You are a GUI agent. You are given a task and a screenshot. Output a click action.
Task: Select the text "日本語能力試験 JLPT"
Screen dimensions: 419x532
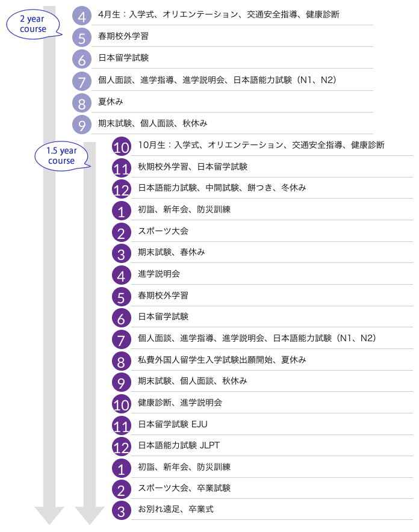point(179,445)
